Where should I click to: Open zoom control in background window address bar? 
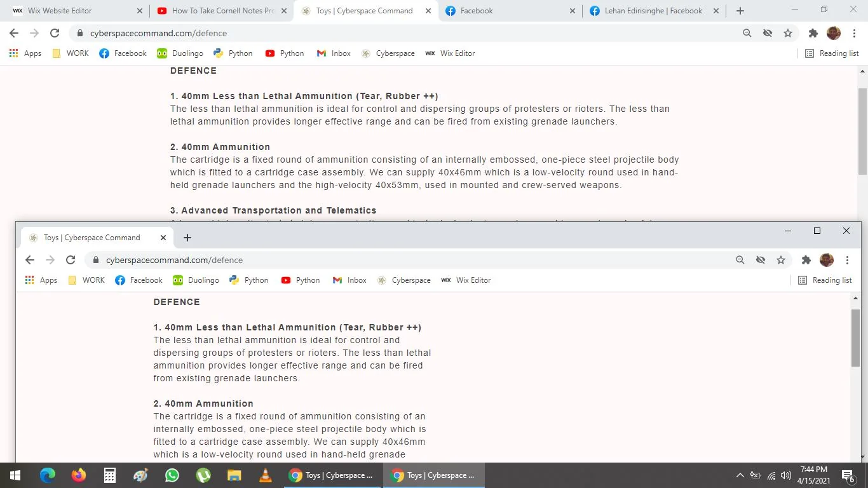pyautogui.click(x=747, y=33)
